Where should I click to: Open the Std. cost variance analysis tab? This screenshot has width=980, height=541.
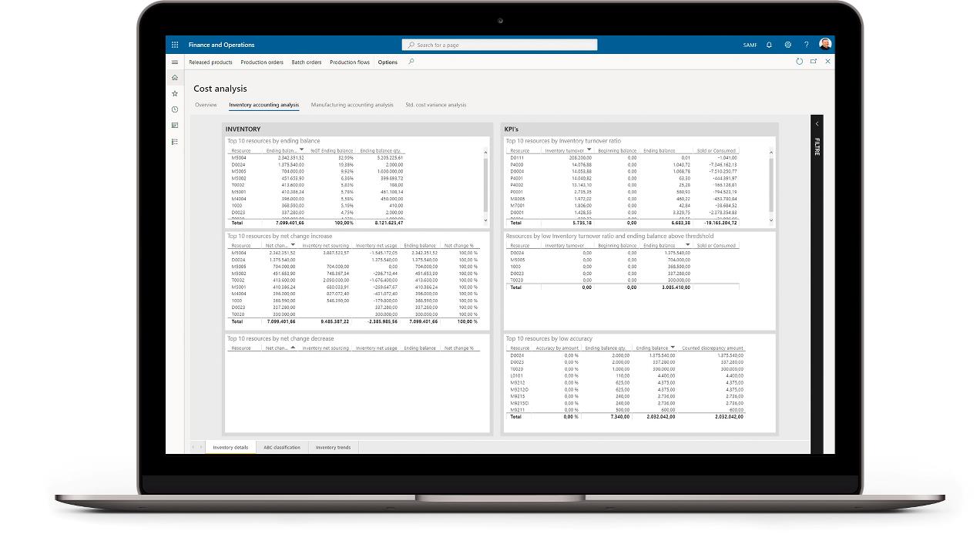435,105
